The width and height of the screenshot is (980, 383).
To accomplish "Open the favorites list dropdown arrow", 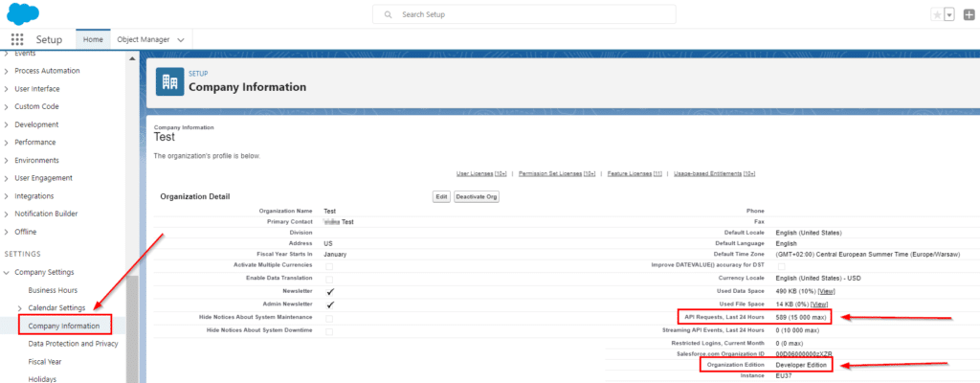I will tap(949, 14).
